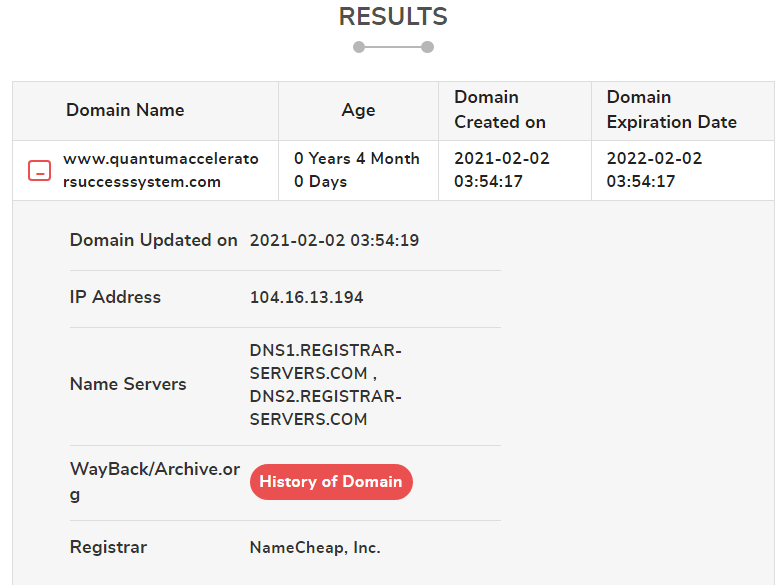Click the right dot under RESULTS
This screenshot has width=783, height=585.
(427, 47)
